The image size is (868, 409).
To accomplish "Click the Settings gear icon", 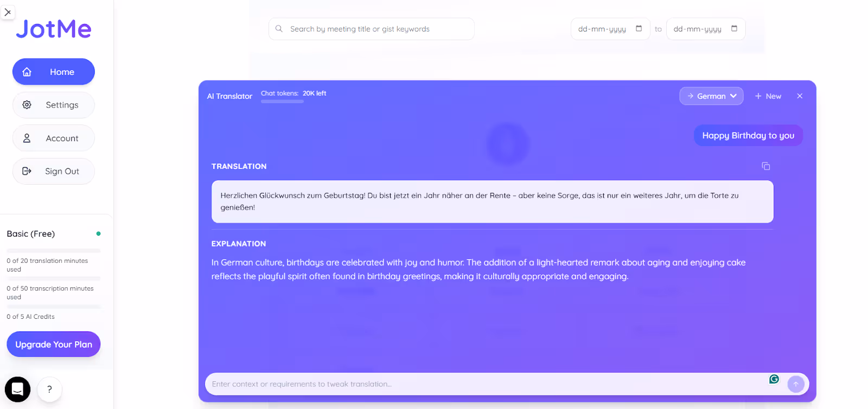I will [27, 105].
